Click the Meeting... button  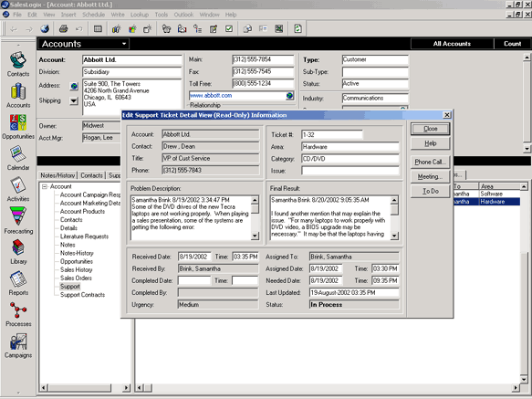click(x=430, y=177)
